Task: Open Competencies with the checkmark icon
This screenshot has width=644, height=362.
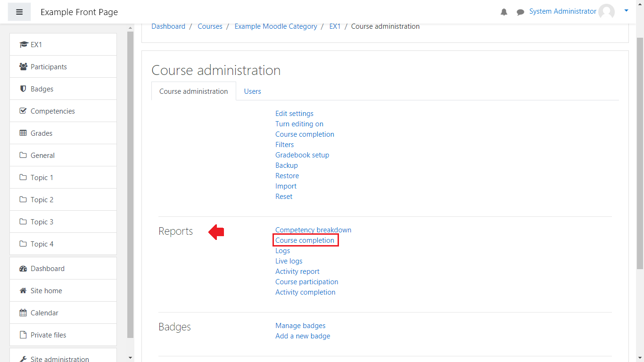Action: [52, 111]
